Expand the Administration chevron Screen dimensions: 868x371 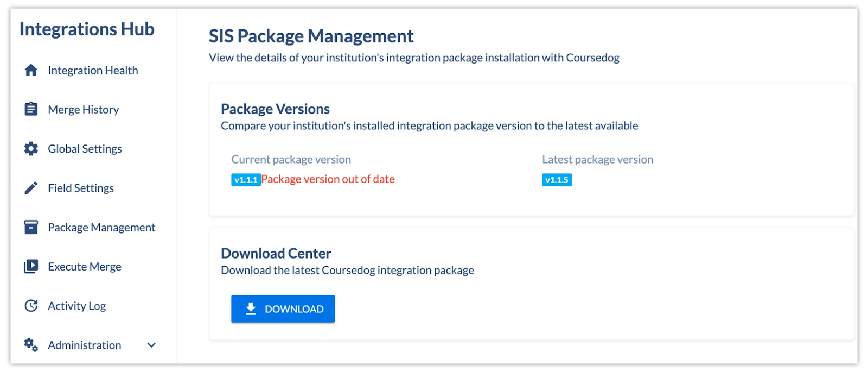151,345
